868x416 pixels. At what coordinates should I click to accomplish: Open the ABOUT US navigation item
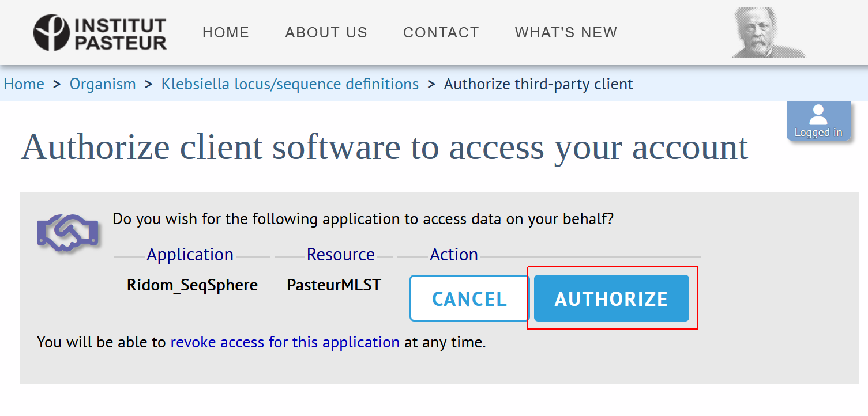click(326, 33)
